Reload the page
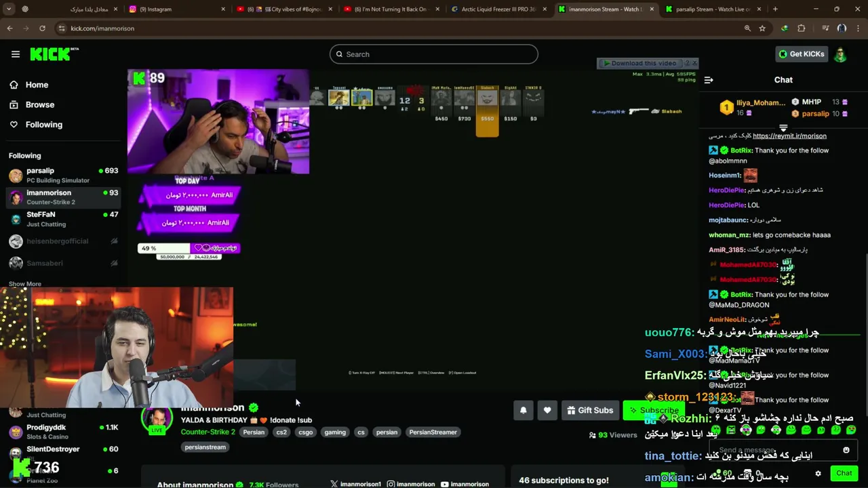868x488 pixels. point(42,28)
